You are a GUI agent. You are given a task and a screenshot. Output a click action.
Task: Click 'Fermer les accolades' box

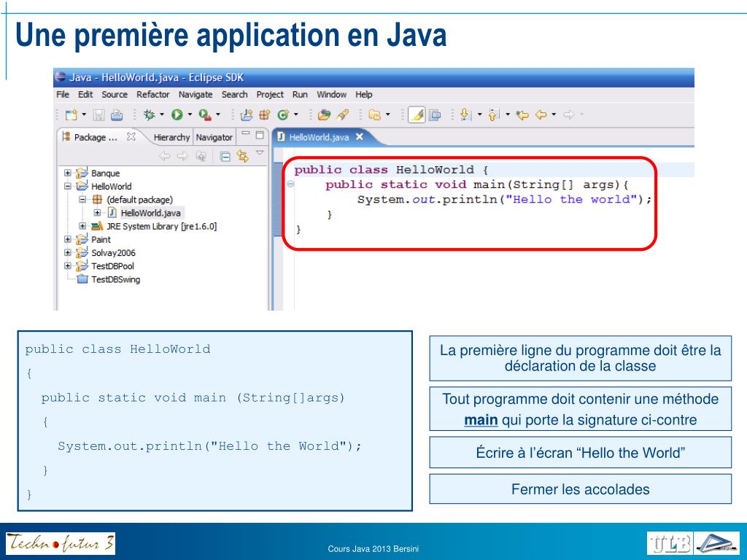pyautogui.click(x=580, y=489)
